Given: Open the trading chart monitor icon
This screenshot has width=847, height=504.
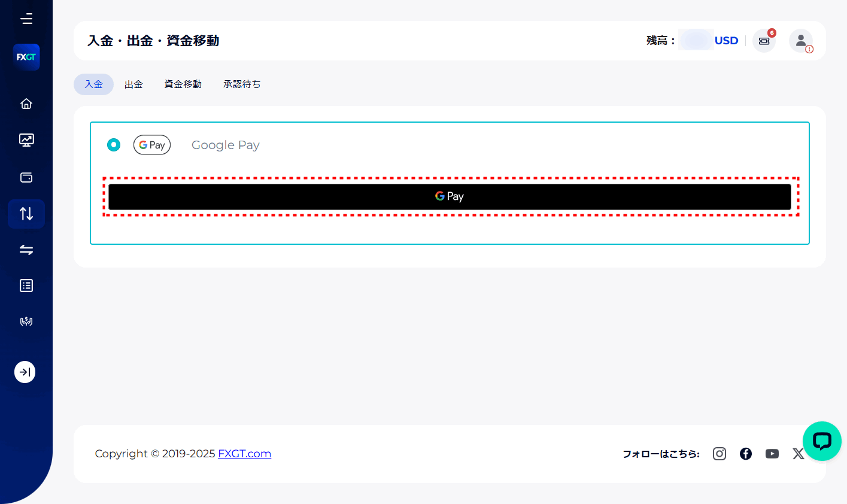Looking at the screenshot, I should click(26, 140).
